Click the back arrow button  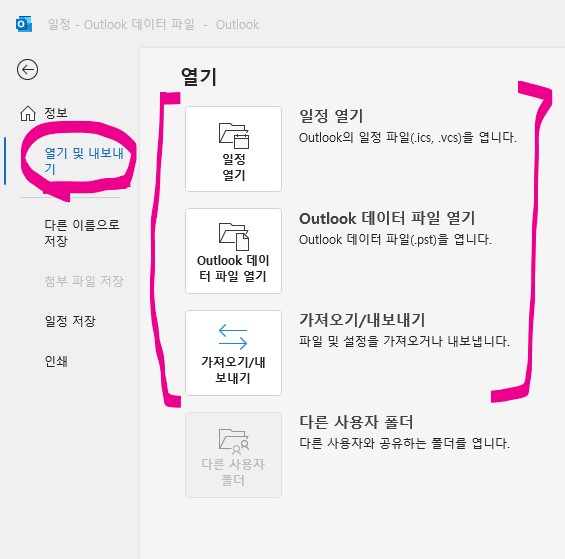pyautogui.click(x=27, y=70)
